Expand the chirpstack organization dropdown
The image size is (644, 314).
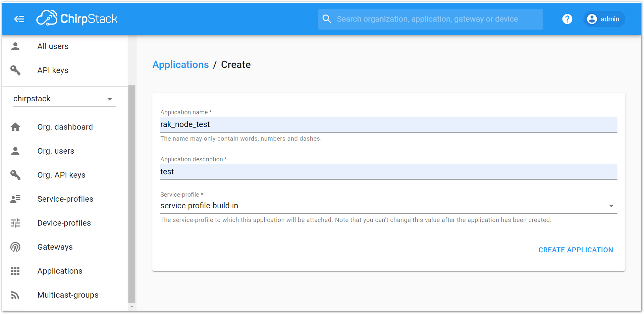click(64, 99)
